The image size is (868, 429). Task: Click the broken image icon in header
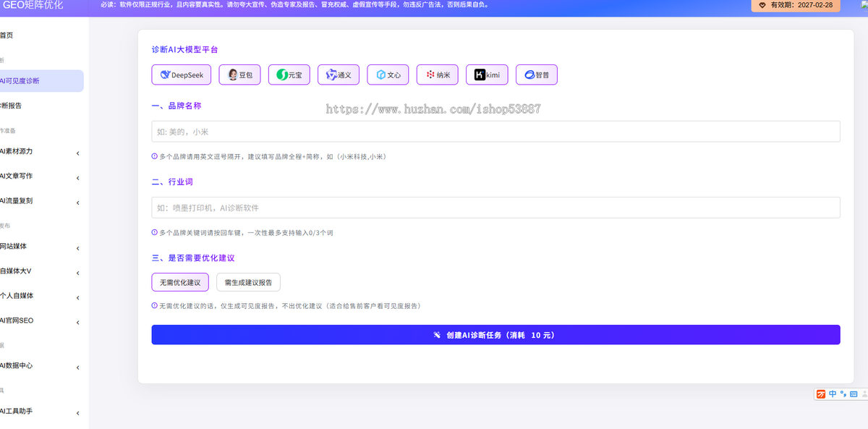(863, 4)
